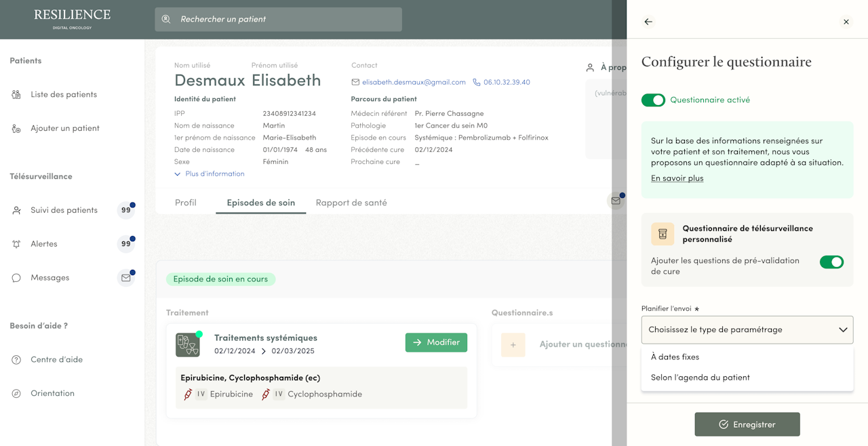
Task: Toggle the Questionnaire activé switch
Action: [654, 100]
